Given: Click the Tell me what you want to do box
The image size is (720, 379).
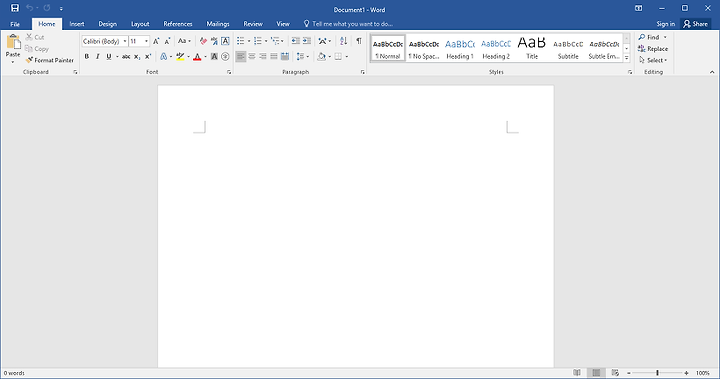Looking at the screenshot, I should pyautogui.click(x=348, y=24).
